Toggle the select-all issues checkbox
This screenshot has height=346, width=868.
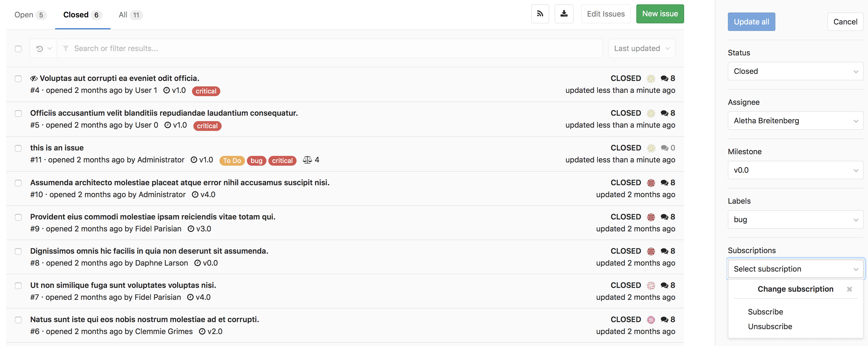[18, 49]
